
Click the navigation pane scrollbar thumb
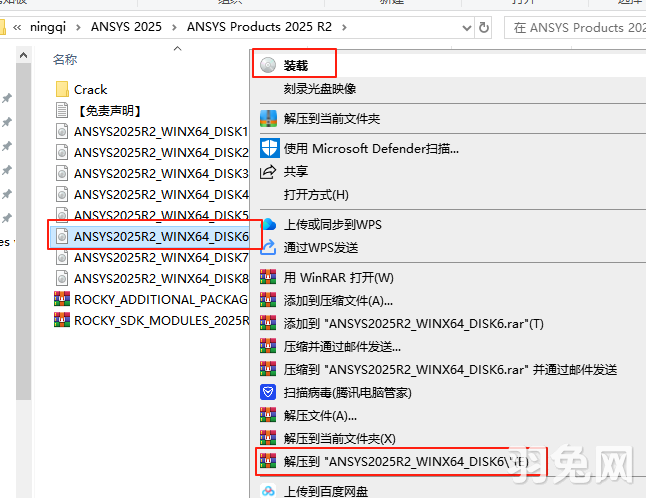pos(23,231)
